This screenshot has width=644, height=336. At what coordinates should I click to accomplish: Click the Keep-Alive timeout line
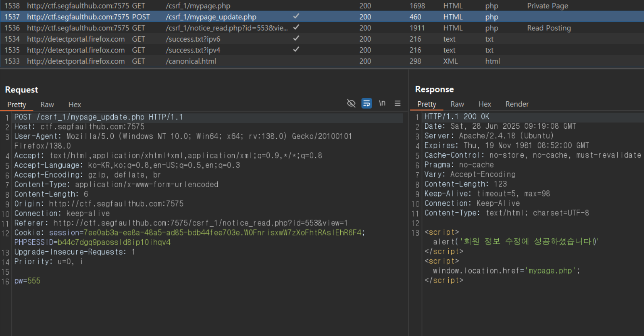tap(487, 194)
